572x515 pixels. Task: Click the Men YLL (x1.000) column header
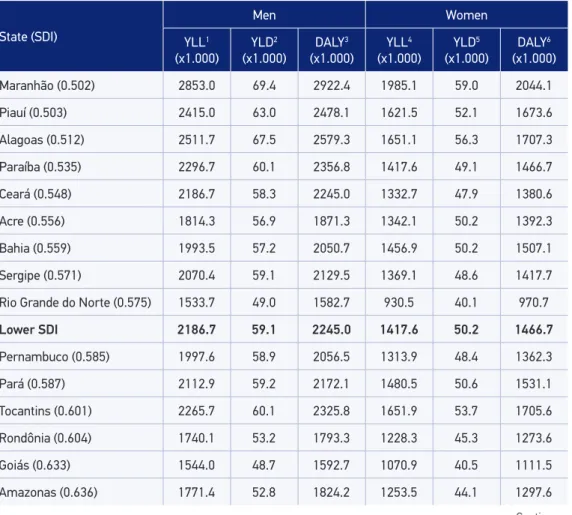pos(197,50)
